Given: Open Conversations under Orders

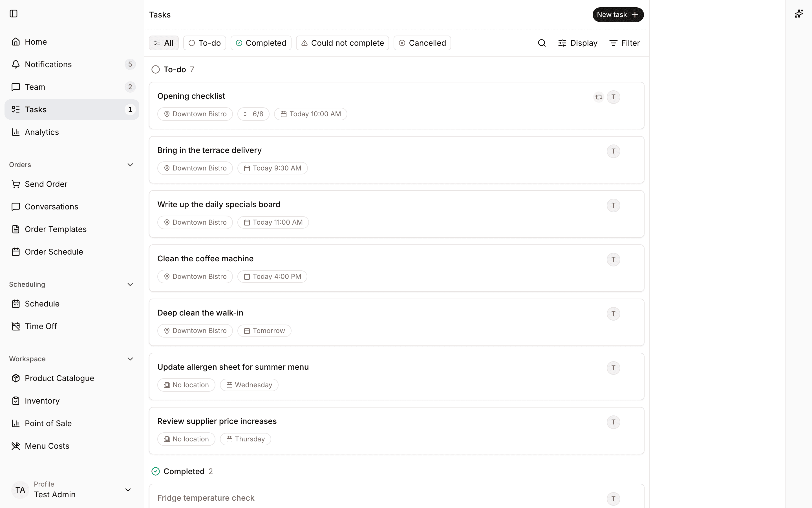Looking at the screenshot, I should (x=72, y=207).
